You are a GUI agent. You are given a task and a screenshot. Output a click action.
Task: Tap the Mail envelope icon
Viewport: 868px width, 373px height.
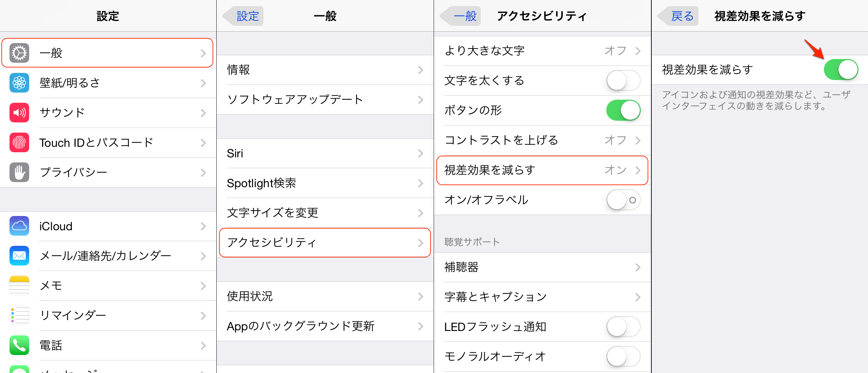[19, 256]
